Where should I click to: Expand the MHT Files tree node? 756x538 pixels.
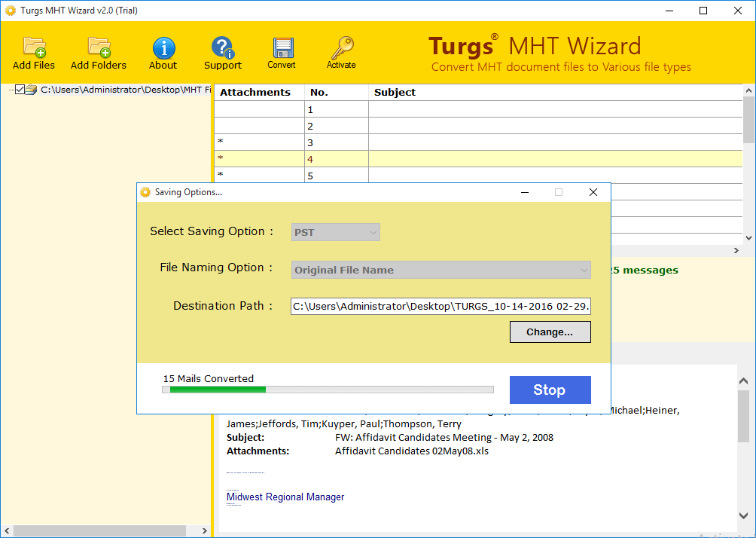coord(11,89)
